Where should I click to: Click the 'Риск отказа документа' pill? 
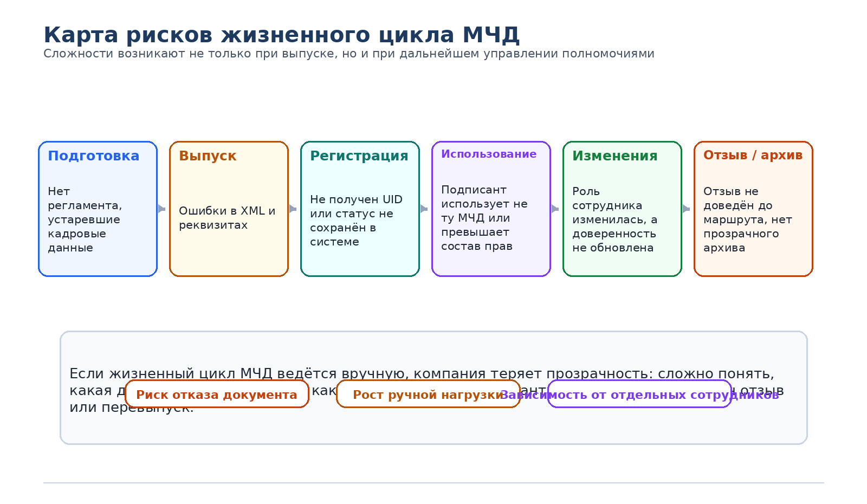(217, 394)
